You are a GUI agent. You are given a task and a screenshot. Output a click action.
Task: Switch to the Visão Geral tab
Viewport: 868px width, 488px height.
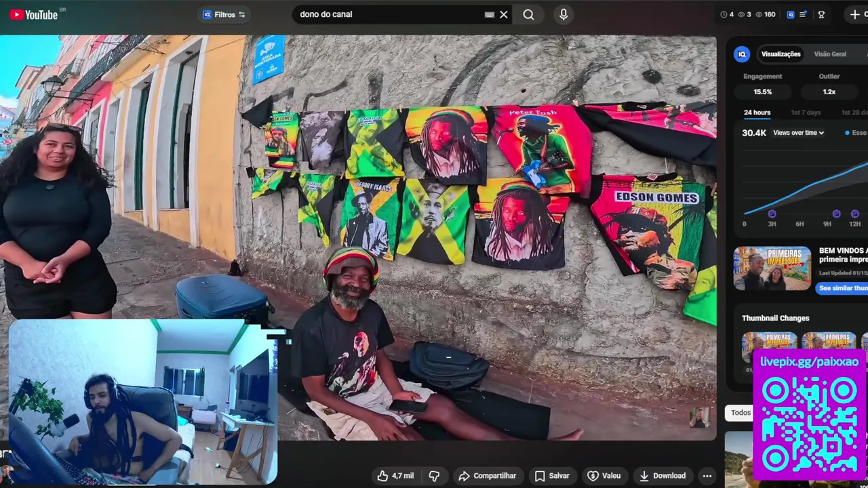click(830, 54)
